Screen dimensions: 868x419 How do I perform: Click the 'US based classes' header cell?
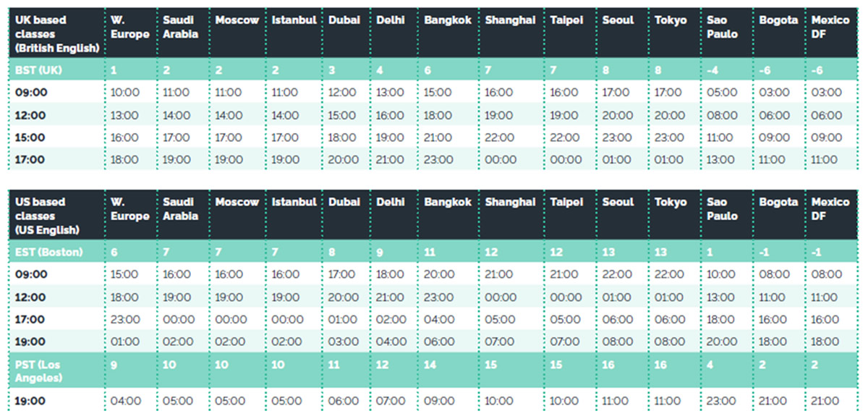[56, 216]
